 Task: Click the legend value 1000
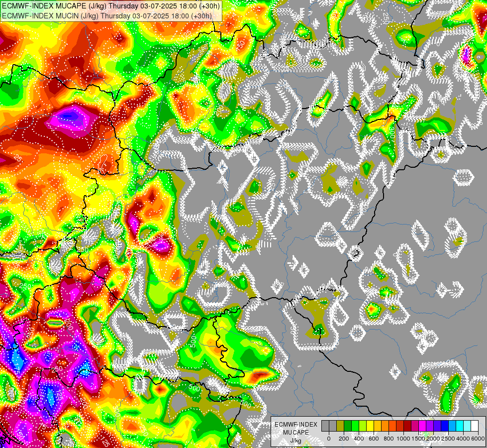pyautogui.click(x=403, y=439)
